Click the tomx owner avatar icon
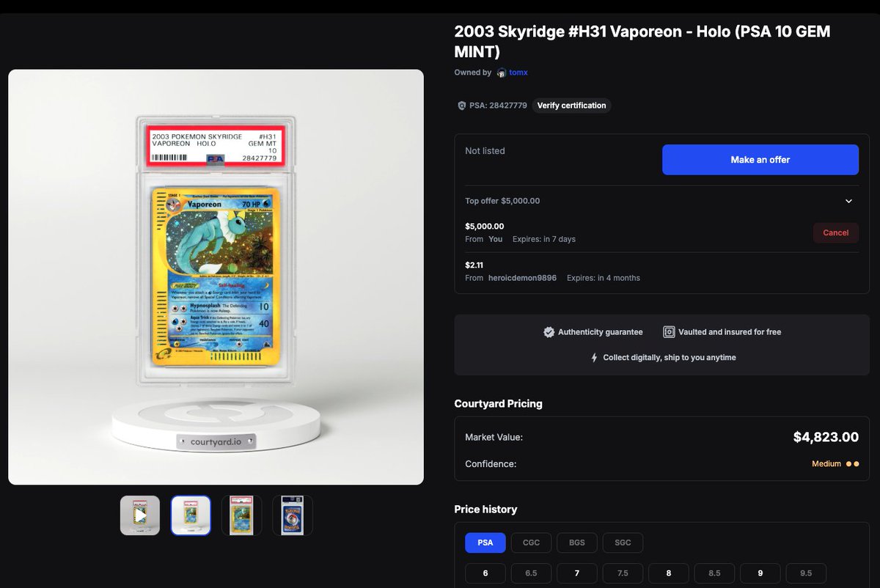The image size is (880, 588). click(501, 73)
